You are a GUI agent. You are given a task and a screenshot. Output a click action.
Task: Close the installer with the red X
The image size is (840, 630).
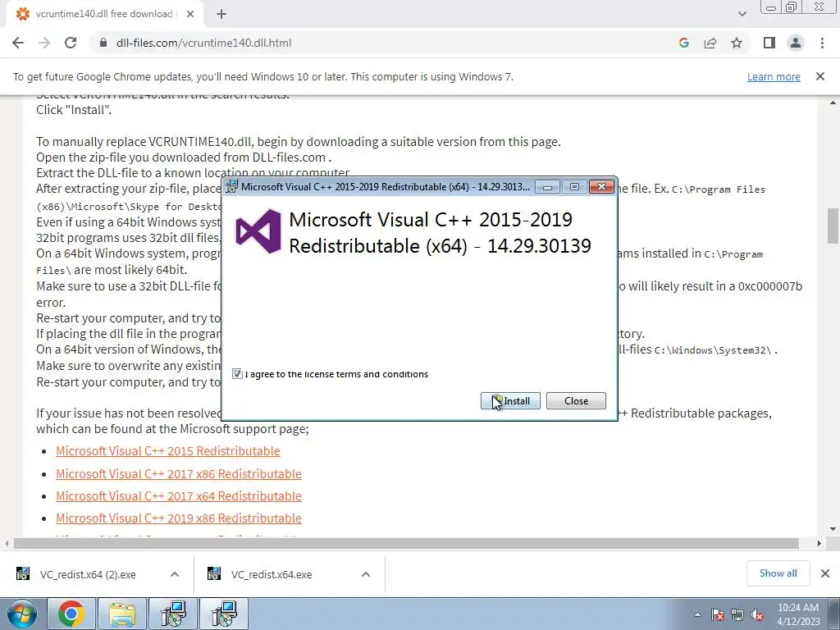(x=601, y=187)
